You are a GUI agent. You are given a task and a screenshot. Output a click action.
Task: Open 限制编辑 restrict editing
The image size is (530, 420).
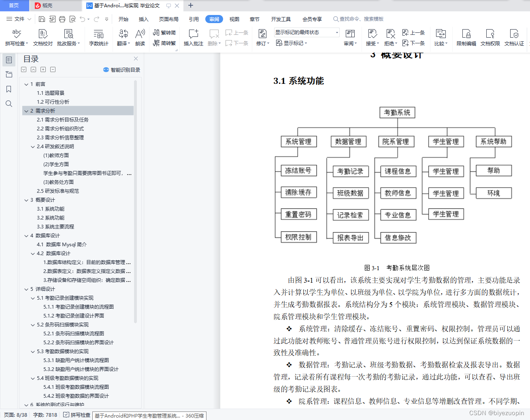point(466,37)
